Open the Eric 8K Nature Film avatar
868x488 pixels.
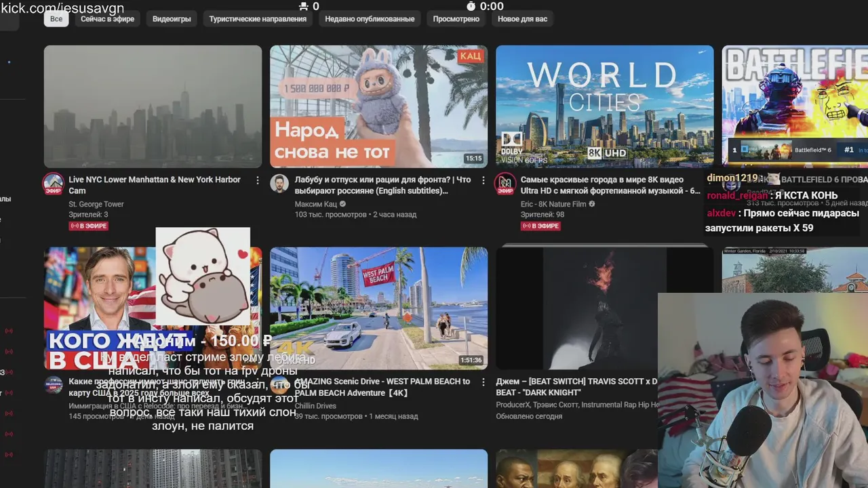click(x=505, y=184)
